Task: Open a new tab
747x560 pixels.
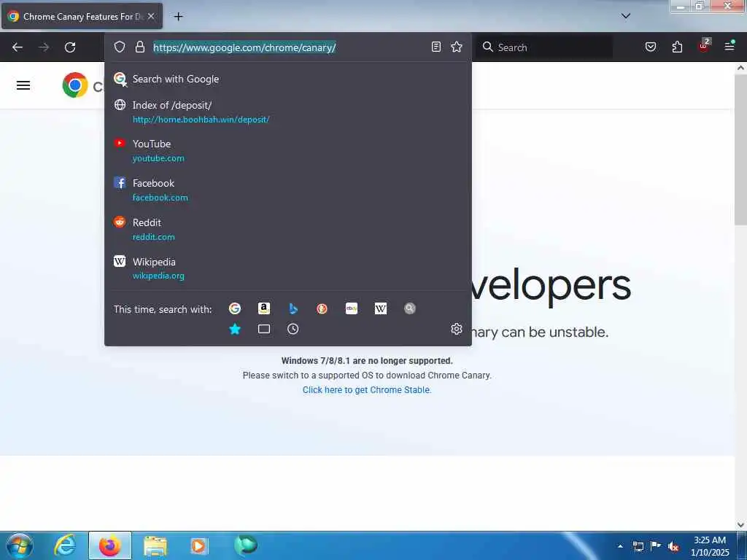Action: [x=178, y=17]
